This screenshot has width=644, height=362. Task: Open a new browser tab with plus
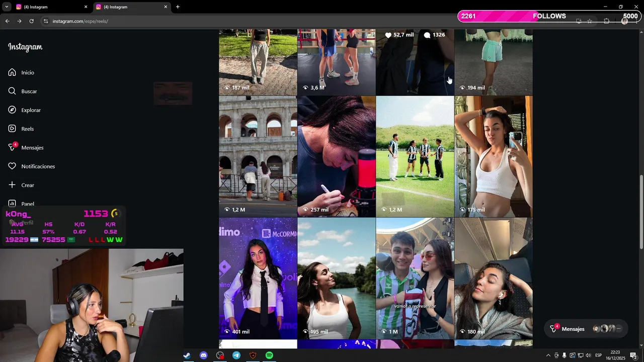pos(178,7)
